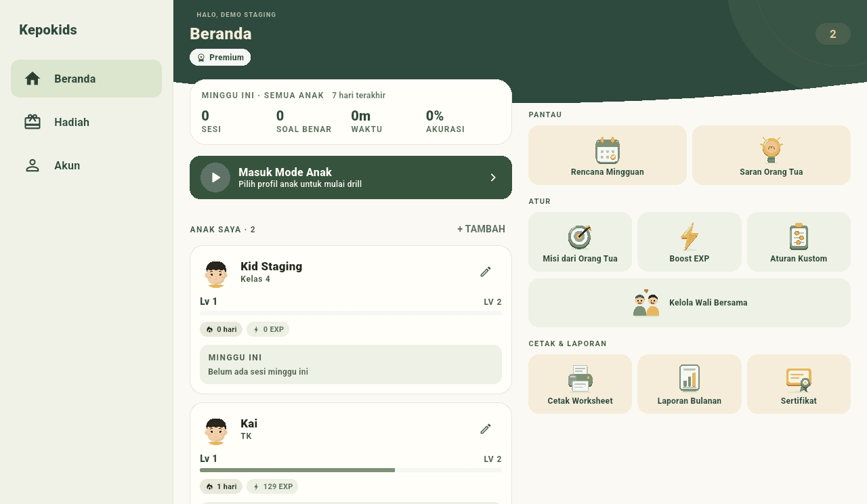The width and height of the screenshot is (867, 504).
Task: Click the notification counter showing 2
Action: [833, 34]
